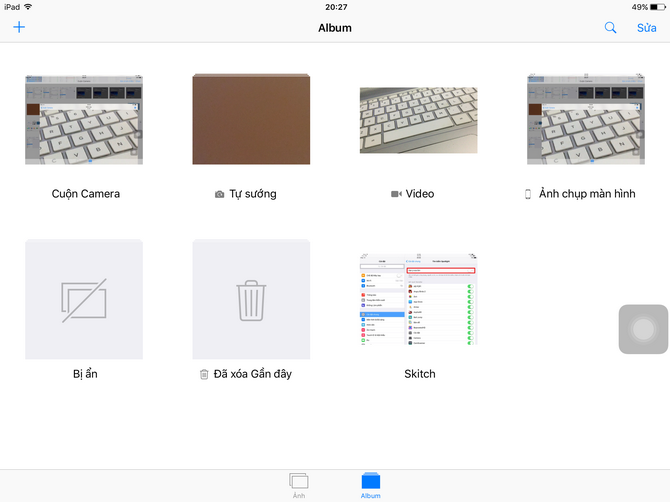Open the Ảnh chụp màn hình thumbnail
Viewport: 670px width, 502px height.
click(586, 119)
